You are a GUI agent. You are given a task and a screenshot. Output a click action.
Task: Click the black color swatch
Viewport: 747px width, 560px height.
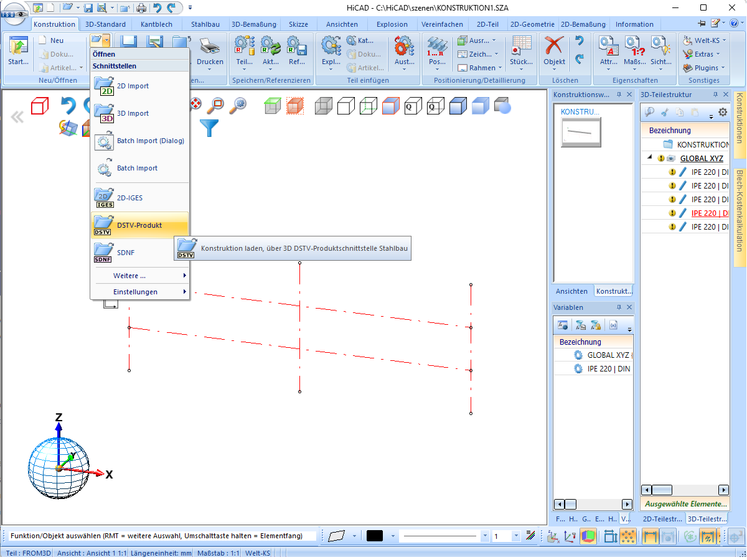point(375,536)
